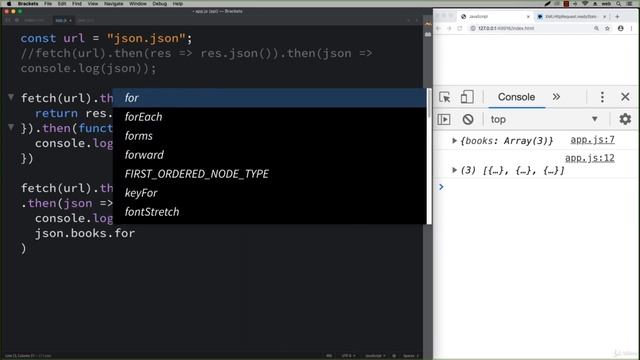
Task: Open the app.js:7 source link
Action: pyautogui.click(x=592, y=140)
